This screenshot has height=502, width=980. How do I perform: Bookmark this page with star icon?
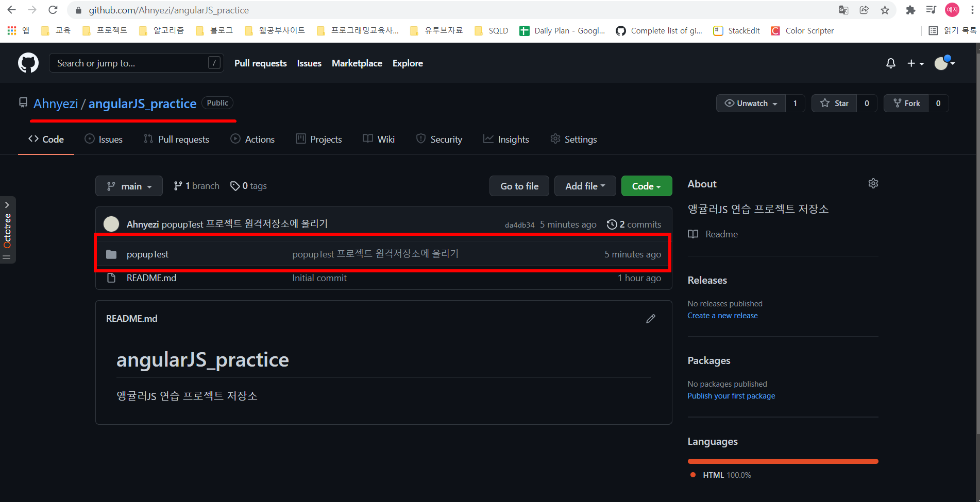coord(885,10)
